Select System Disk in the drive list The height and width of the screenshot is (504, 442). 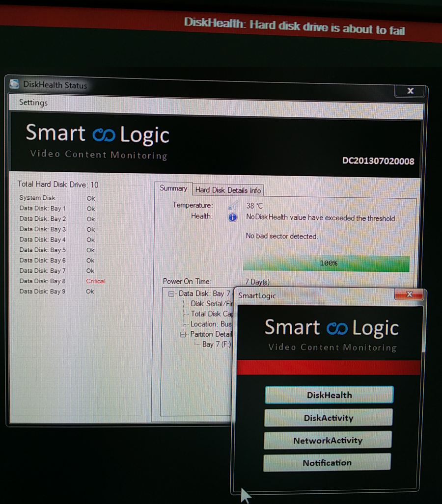tap(37, 198)
